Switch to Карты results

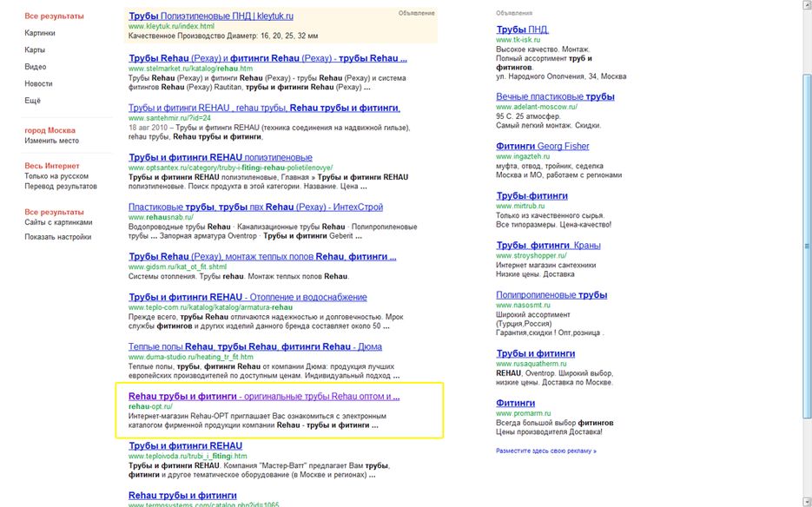(x=35, y=49)
